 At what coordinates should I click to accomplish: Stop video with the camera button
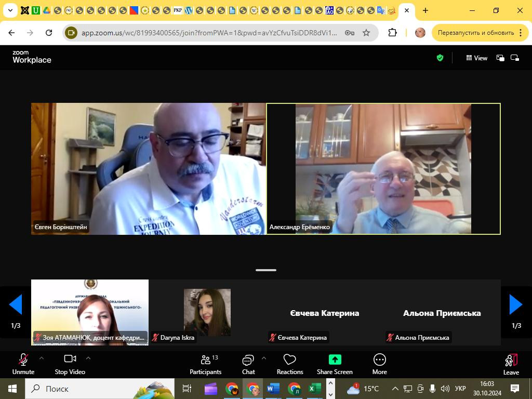(x=70, y=364)
